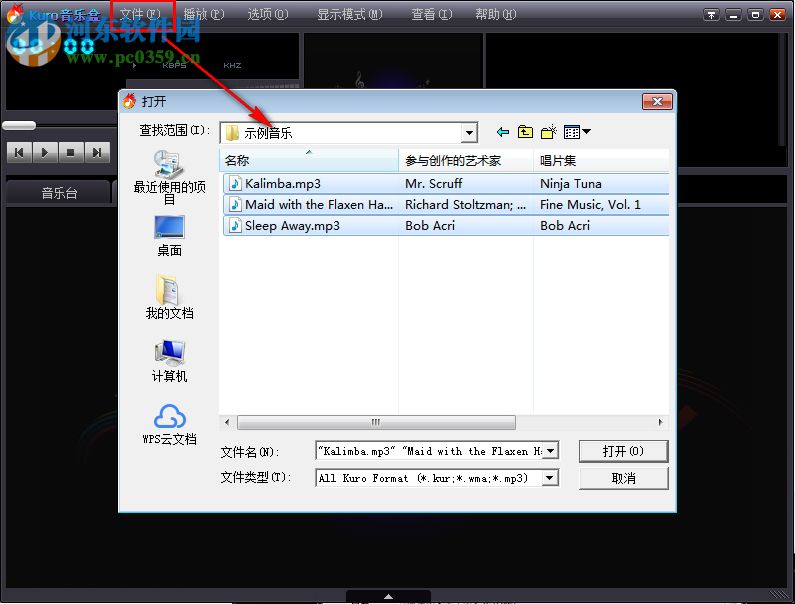Click Bob Acri artist cell
The width and height of the screenshot is (795, 604).
coord(430,226)
